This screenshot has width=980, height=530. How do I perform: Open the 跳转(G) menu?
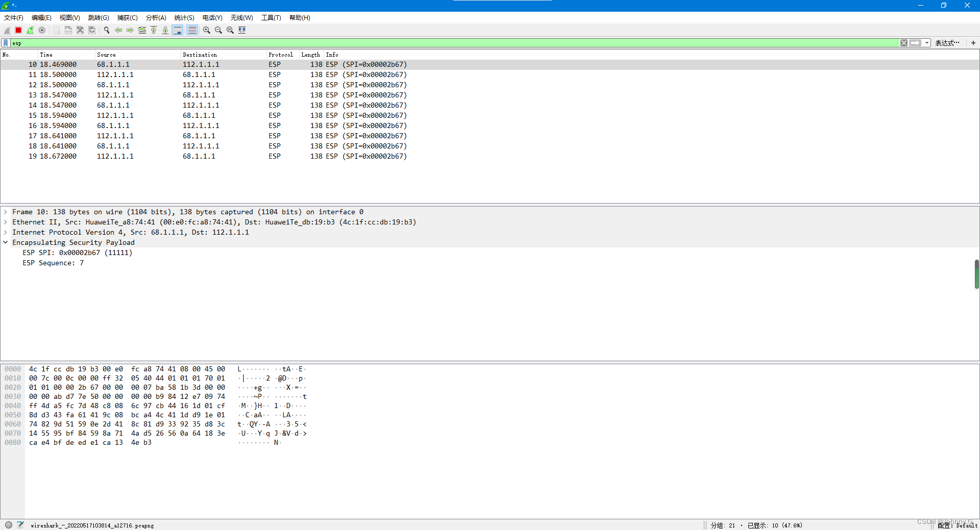click(99, 18)
